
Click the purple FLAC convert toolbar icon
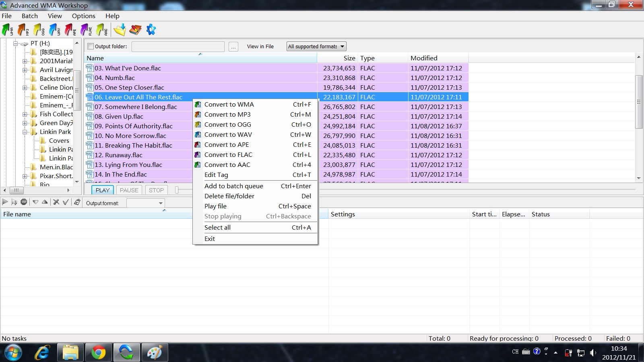tap(86, 29)
